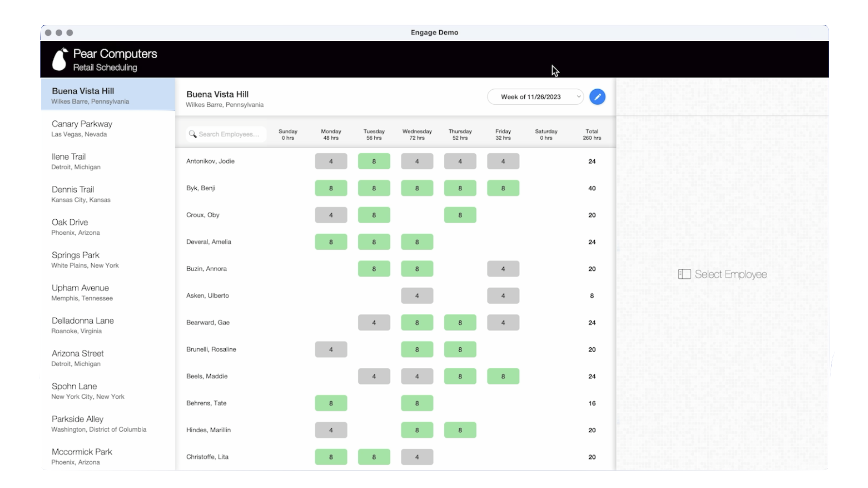Click Maddie Beels' Thursday 8-hour shift

460,376
